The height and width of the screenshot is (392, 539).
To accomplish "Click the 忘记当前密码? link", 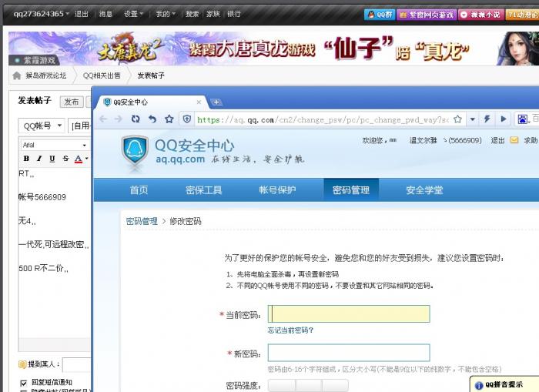I will point(290,330).
